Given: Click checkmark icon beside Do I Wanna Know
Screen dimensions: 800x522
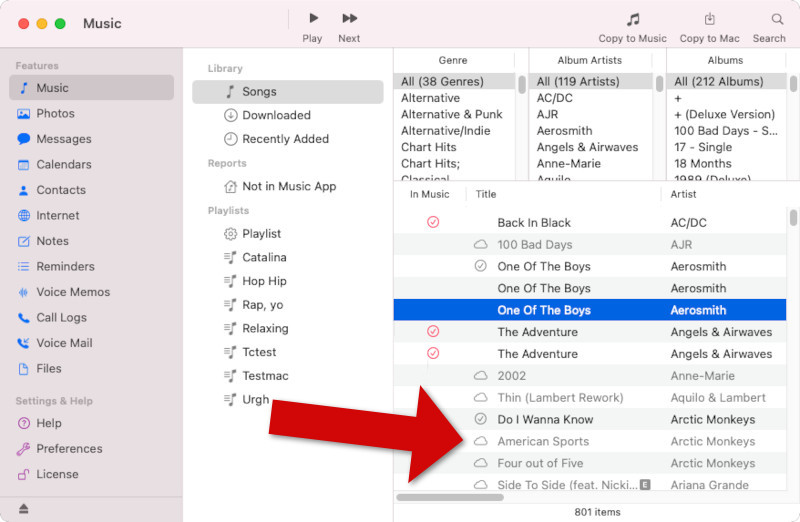Looking at the screenshot, I should point(481,419).
